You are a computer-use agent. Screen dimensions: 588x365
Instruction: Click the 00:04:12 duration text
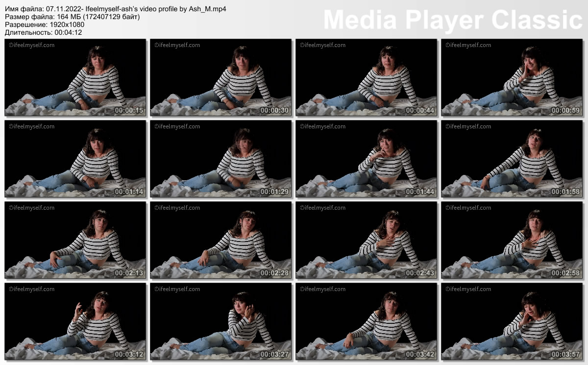(x=44, y=32)
